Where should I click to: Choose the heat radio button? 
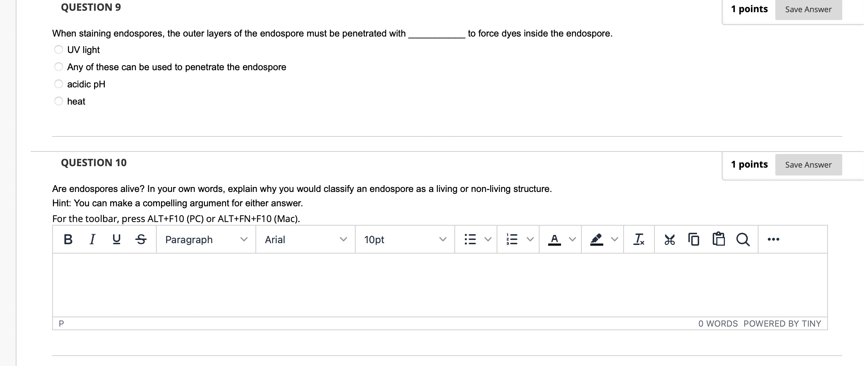[59, 101]
